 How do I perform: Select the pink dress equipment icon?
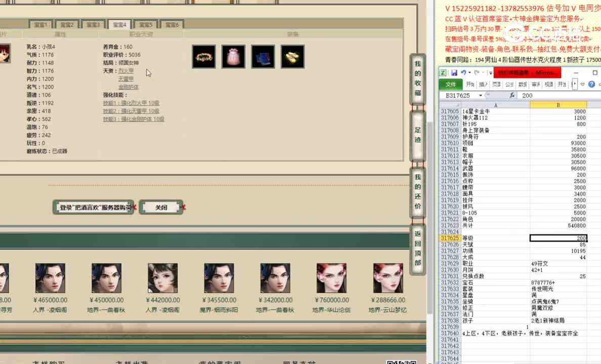[233, 56]
